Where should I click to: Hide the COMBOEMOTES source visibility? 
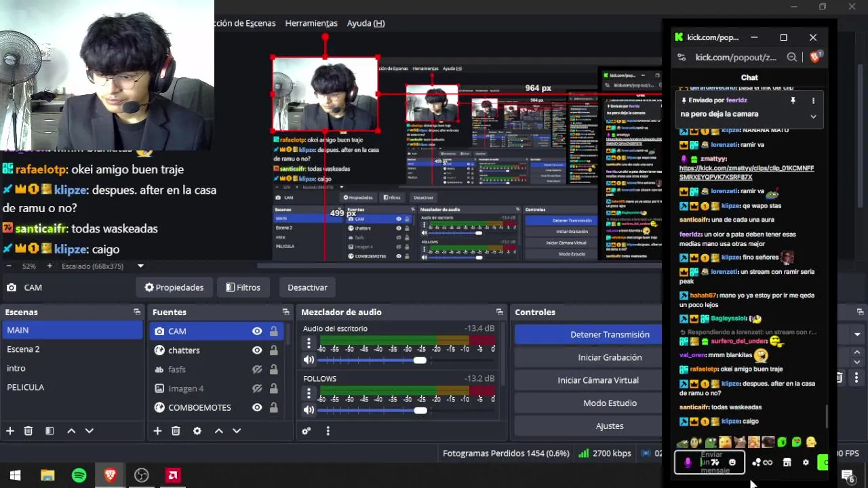click(257, 407)
